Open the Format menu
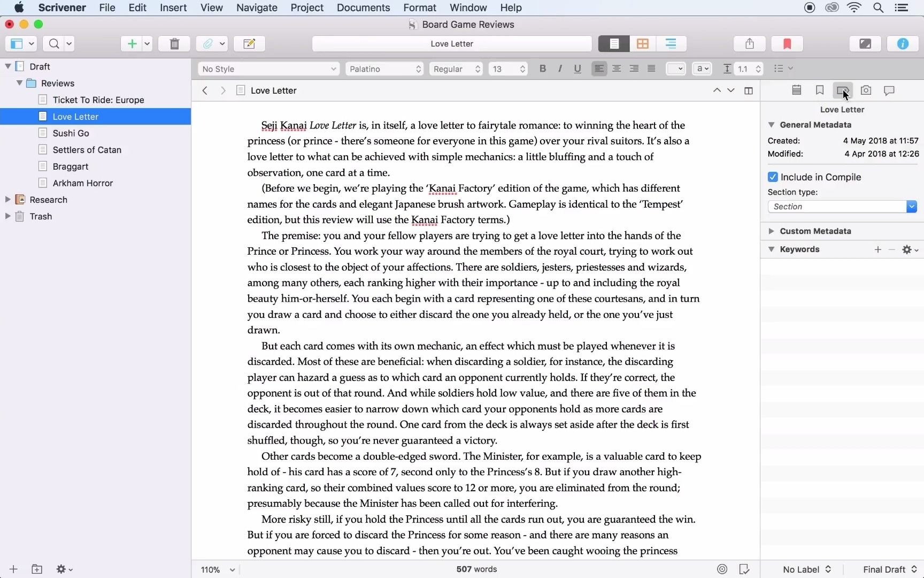 [x=420, y=7]
